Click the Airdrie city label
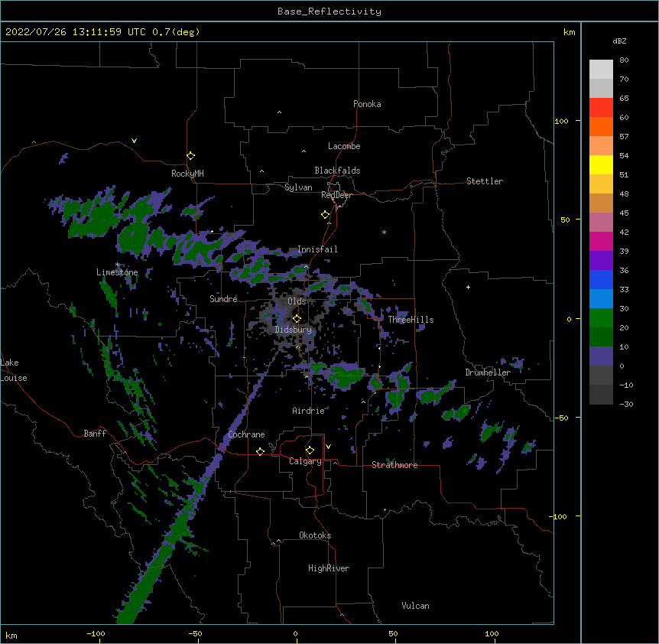Viewport: 659px width, 644px height. (x=309, y=411)
